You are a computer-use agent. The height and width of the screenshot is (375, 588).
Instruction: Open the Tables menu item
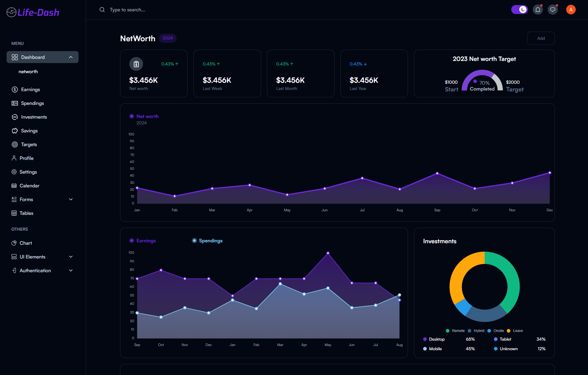point(26,213)
